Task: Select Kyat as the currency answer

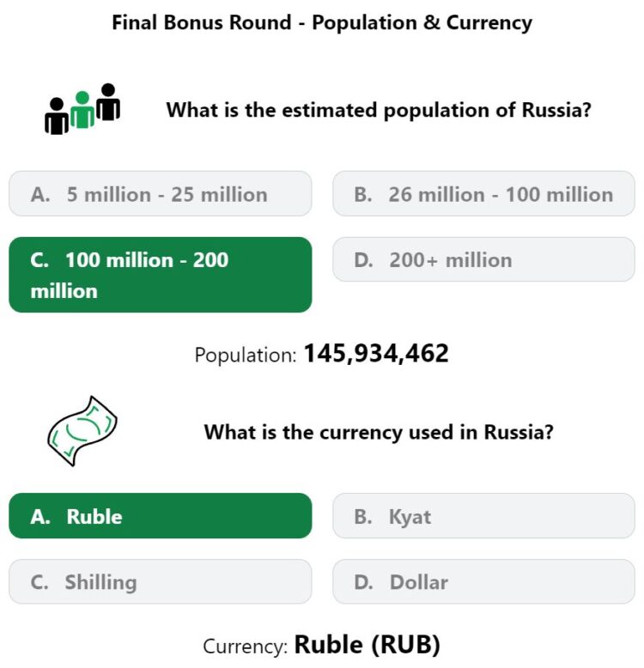Action: pos(483,516)
